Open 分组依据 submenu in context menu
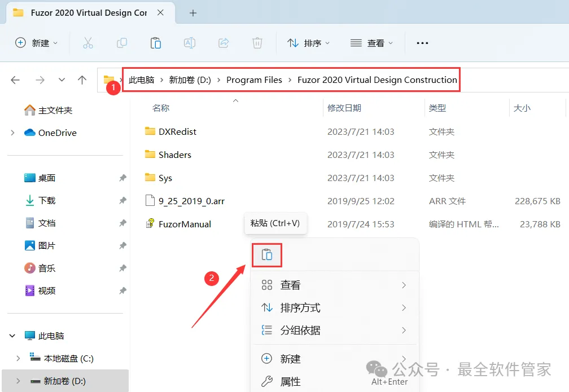This screenshot has width=569, height=392. click(334, 331)
